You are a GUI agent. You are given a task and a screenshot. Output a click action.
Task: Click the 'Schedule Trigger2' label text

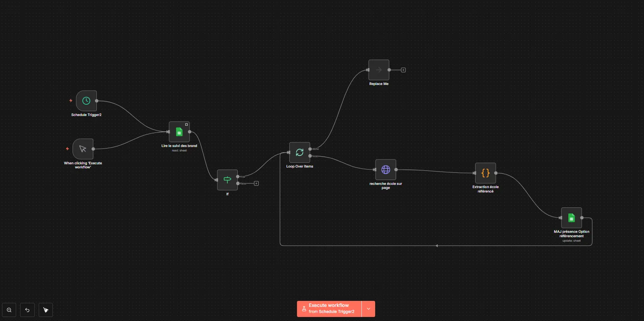click(x=86, y=115)
